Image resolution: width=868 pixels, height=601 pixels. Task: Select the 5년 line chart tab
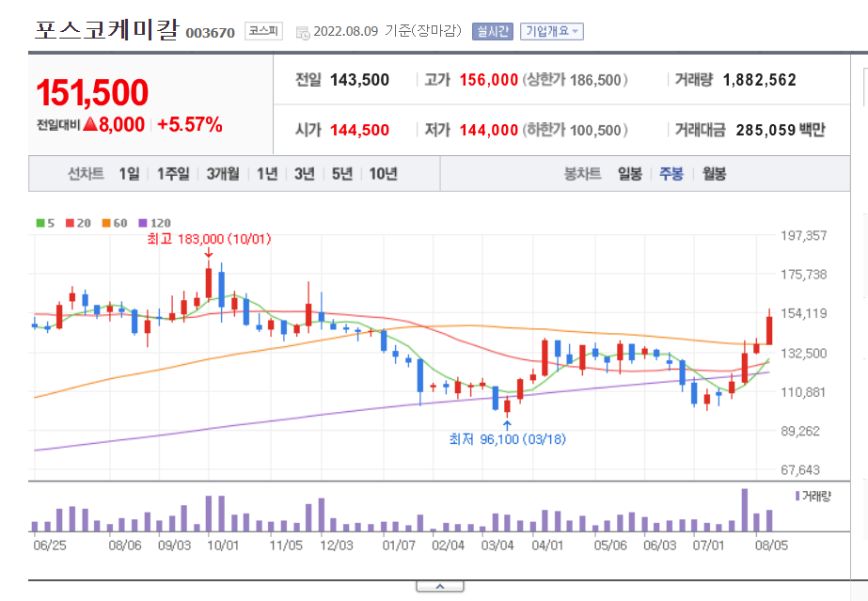342,174
